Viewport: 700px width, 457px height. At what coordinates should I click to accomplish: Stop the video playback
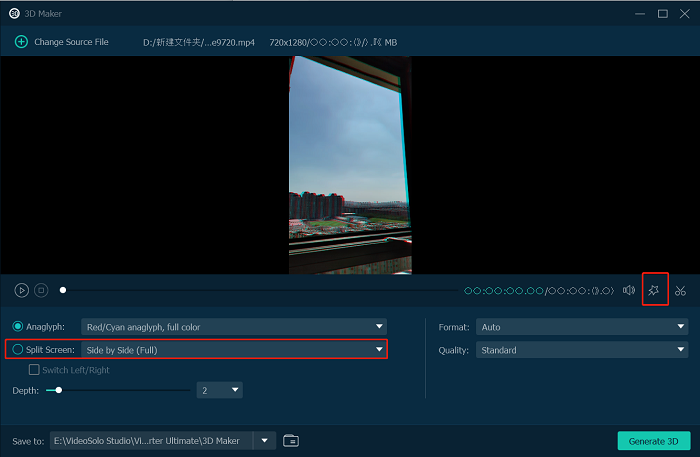pos(41,291)
